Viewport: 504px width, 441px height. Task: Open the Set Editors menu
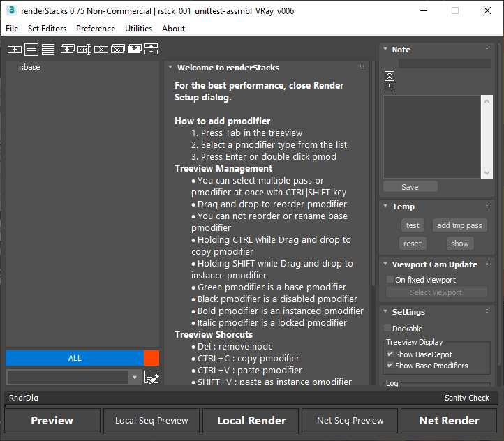[x=47, y=29]
